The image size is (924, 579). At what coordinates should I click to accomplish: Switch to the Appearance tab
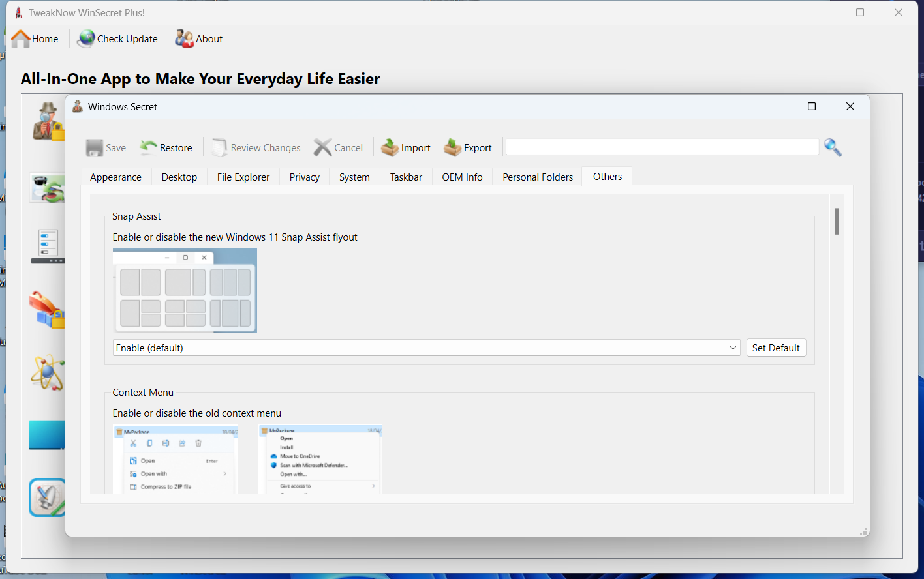(x=115, y=177)
